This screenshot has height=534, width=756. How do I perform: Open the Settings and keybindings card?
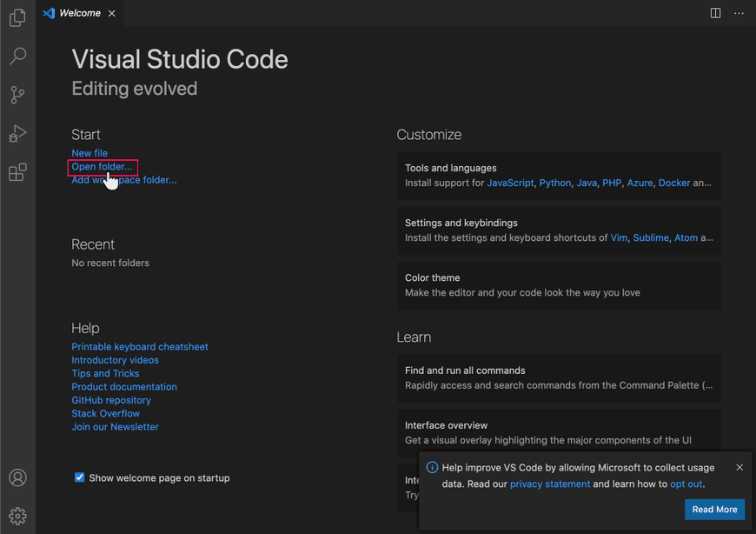pos(560,230)
